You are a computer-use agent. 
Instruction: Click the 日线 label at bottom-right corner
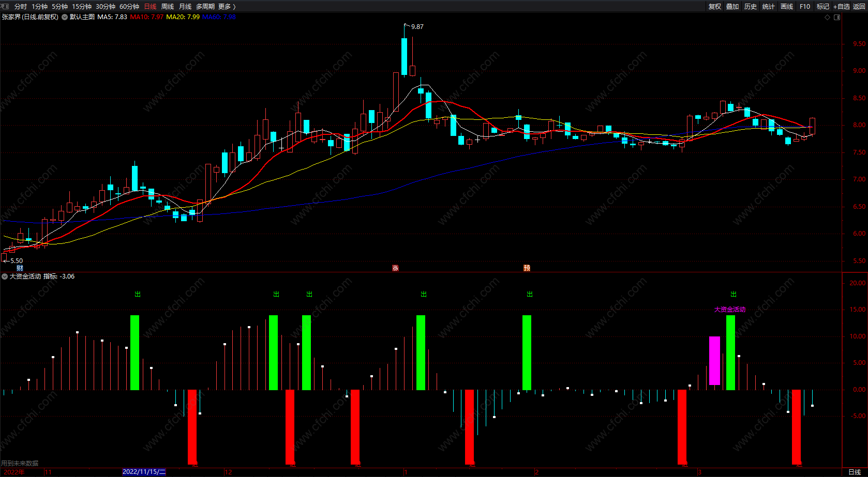click(x=855, y=472)
